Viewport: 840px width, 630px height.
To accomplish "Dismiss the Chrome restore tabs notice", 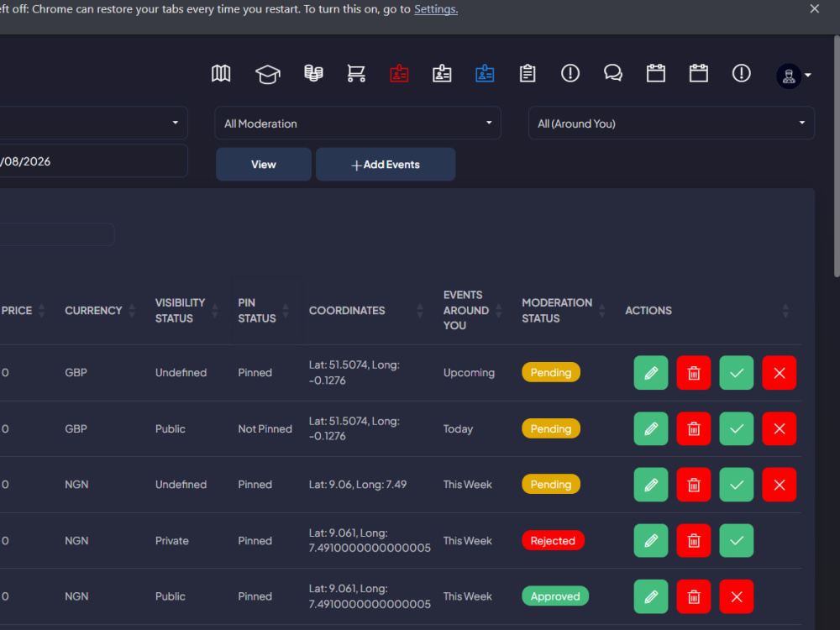I will pos(814,8).
